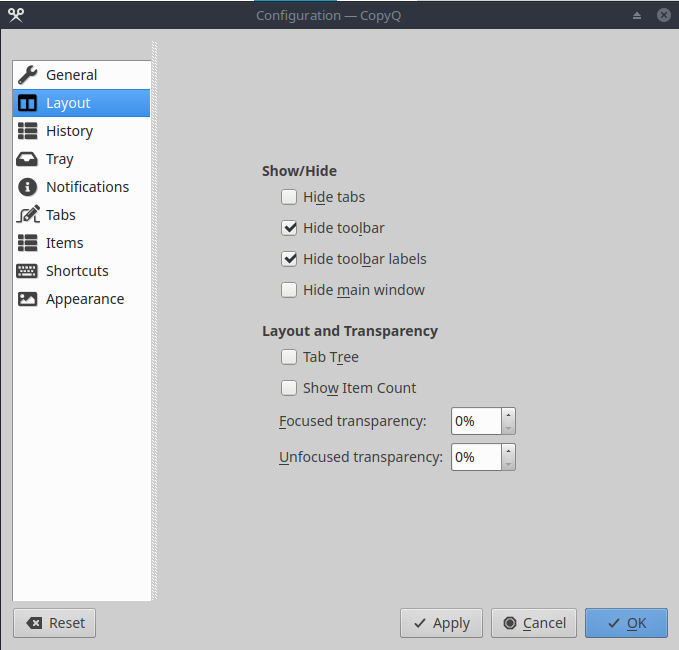The image size is (679, 650).
Task: Click the Show/Hide section heading
Action: click(x=299, y=171)
